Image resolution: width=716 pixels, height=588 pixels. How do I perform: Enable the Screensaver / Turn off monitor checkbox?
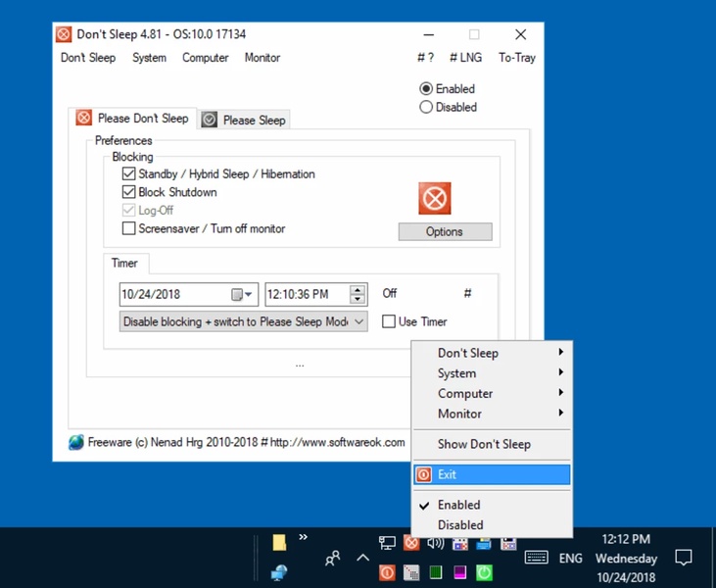129,228
